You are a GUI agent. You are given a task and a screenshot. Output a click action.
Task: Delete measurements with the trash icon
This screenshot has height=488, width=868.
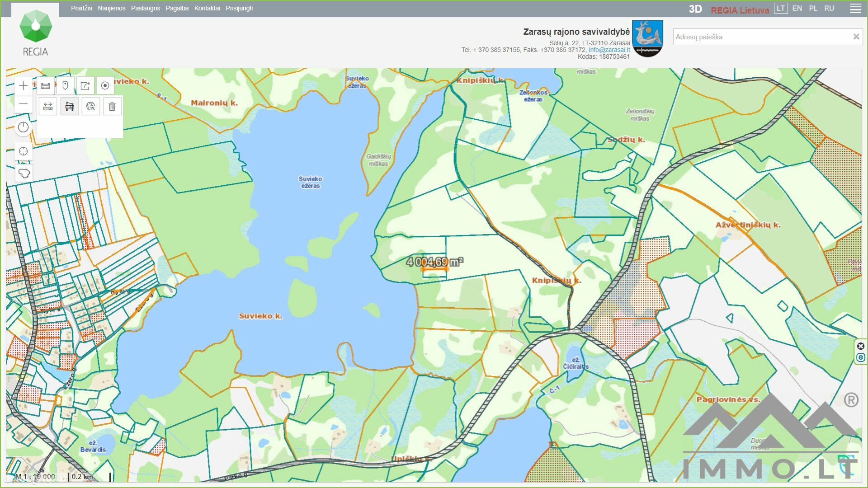(112, 107)
